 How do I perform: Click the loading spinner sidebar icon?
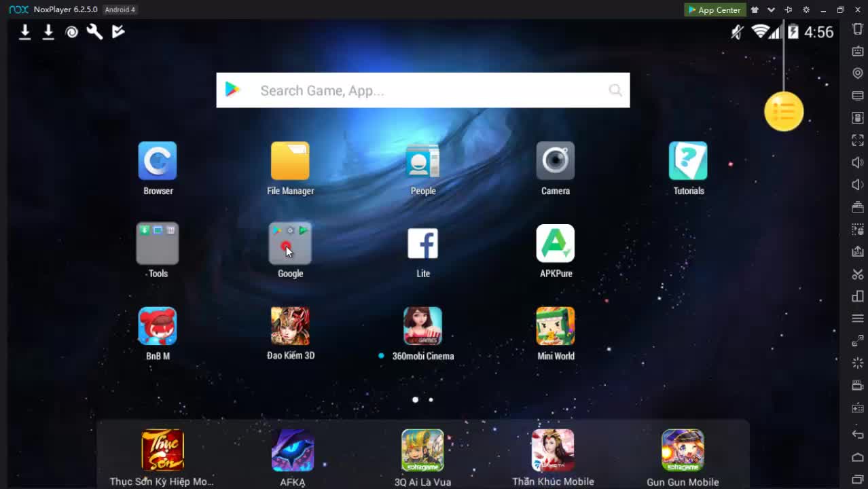858,363
